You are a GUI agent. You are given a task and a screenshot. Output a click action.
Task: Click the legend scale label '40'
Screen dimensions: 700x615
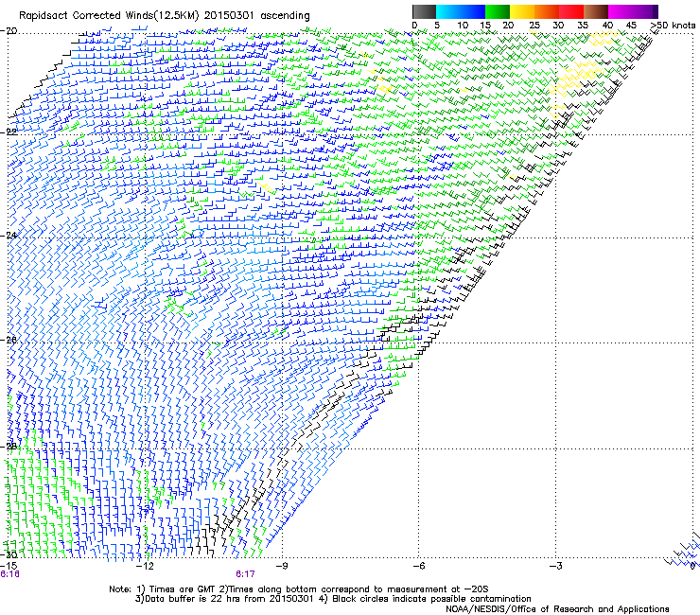click(607, 25)
